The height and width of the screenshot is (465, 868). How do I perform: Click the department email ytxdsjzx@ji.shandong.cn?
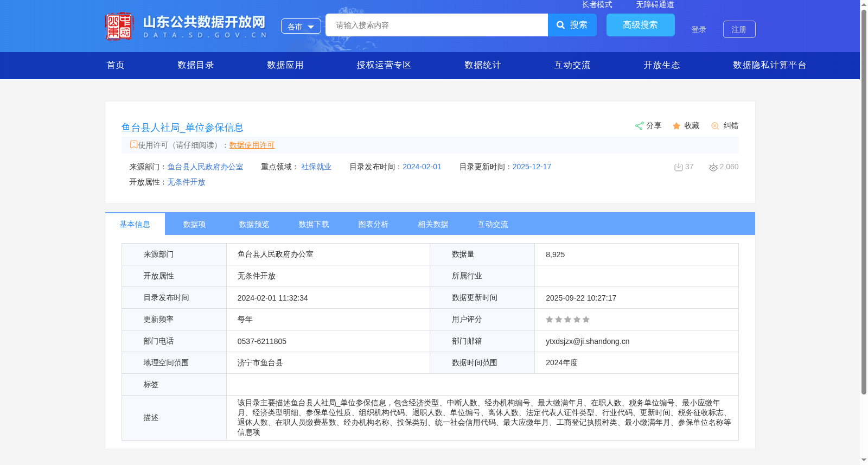588,341
